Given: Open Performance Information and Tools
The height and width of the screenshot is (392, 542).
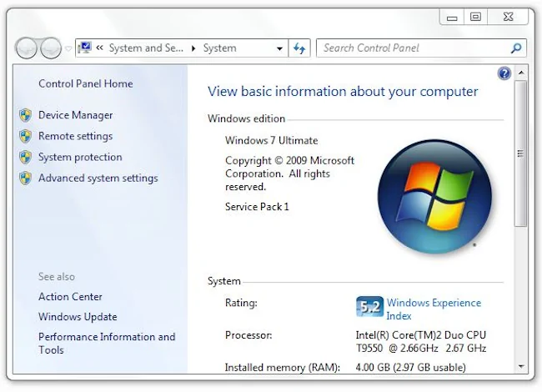Looking at the screenshot, I should coord(107,344).
